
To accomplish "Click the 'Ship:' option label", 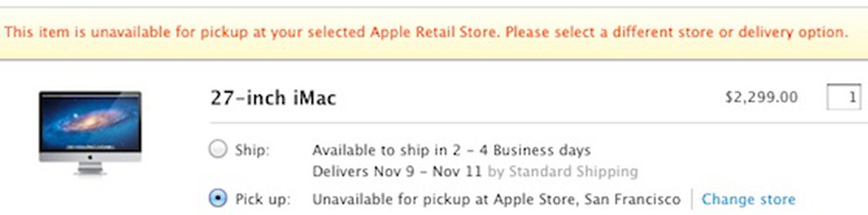I will 252,150.
